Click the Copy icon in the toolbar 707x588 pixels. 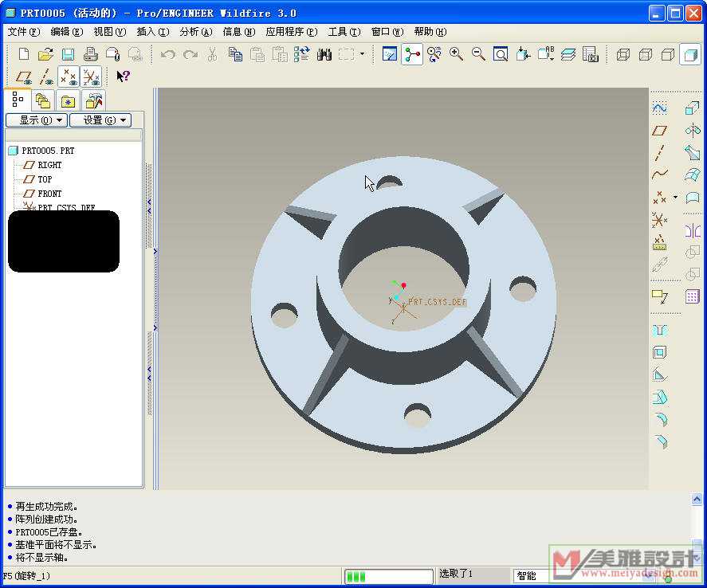[x=235, y=54]
